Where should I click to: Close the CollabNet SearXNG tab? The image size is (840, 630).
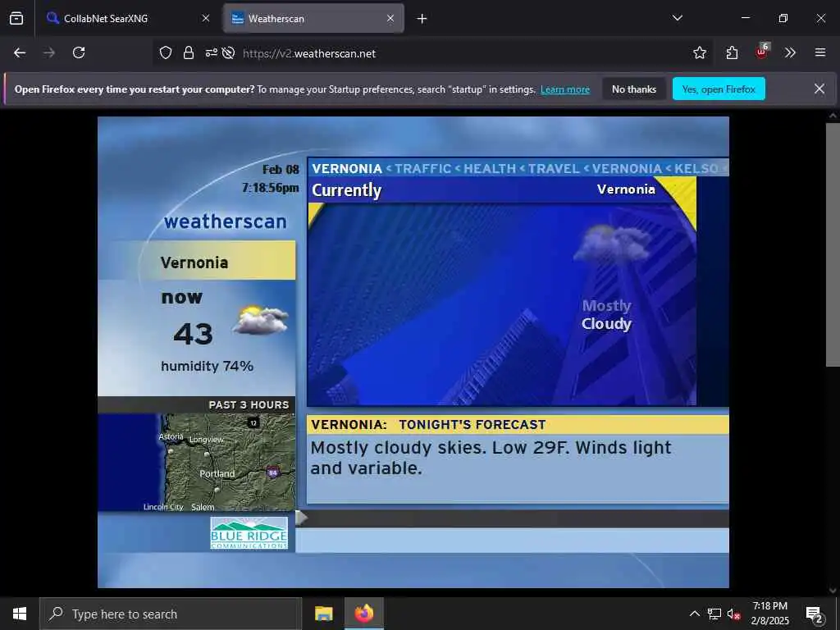pos(206,18)
